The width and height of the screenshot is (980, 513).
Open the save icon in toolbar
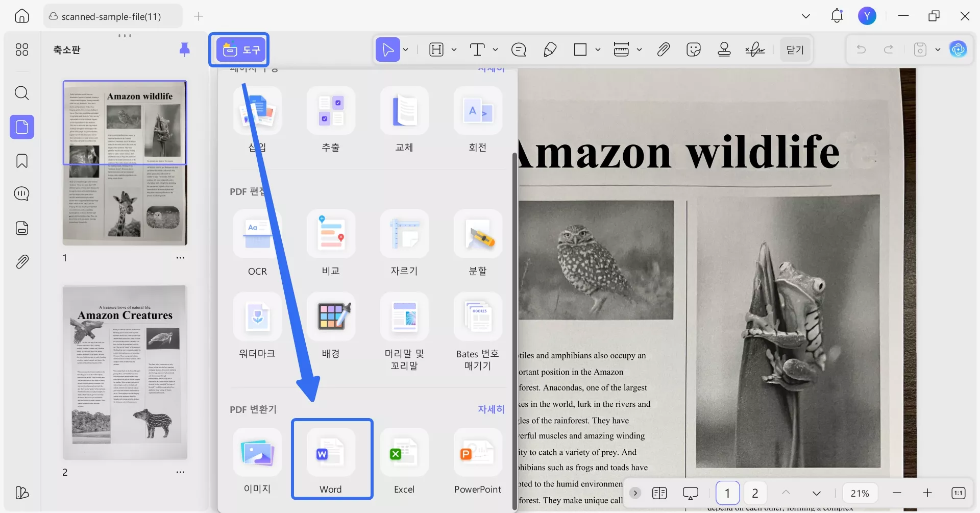(x=920, y=50)
